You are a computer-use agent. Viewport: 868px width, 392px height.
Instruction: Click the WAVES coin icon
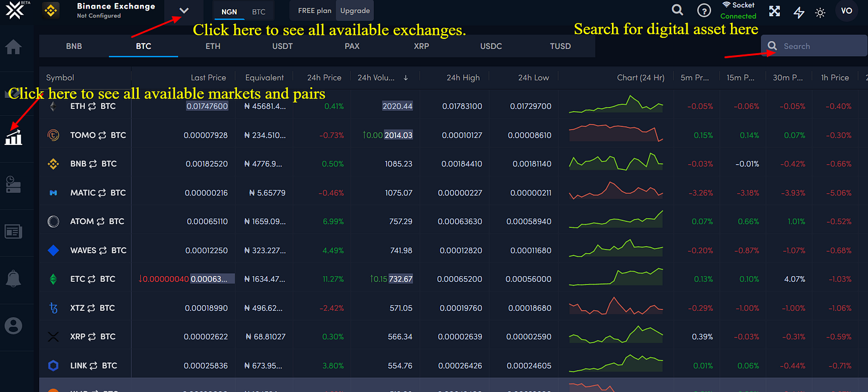(53, 251)
